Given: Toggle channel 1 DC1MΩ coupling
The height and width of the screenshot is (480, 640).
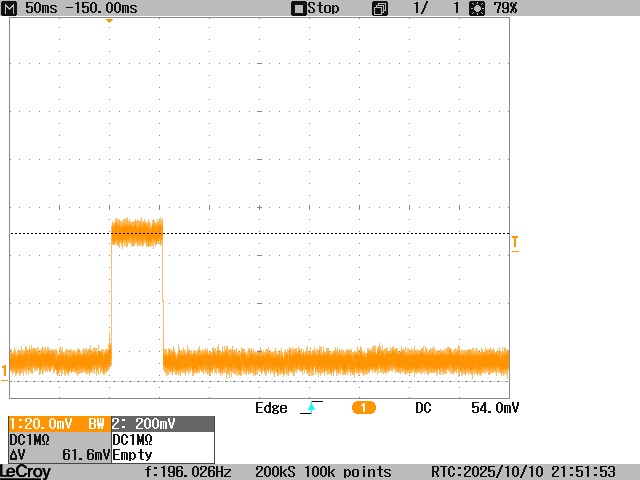Looking at the screenshot, I should 30,439.
